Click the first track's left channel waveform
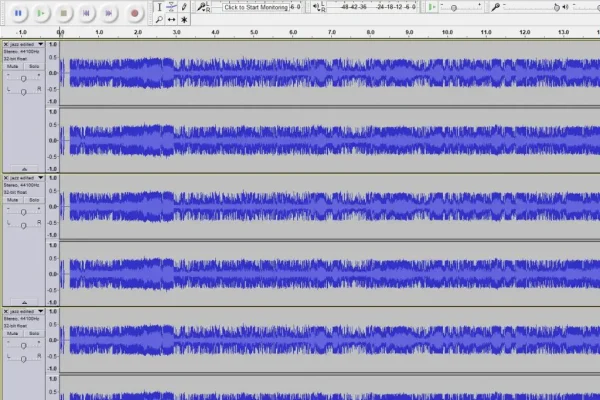 pyautogui.click(x=330, y=73)
